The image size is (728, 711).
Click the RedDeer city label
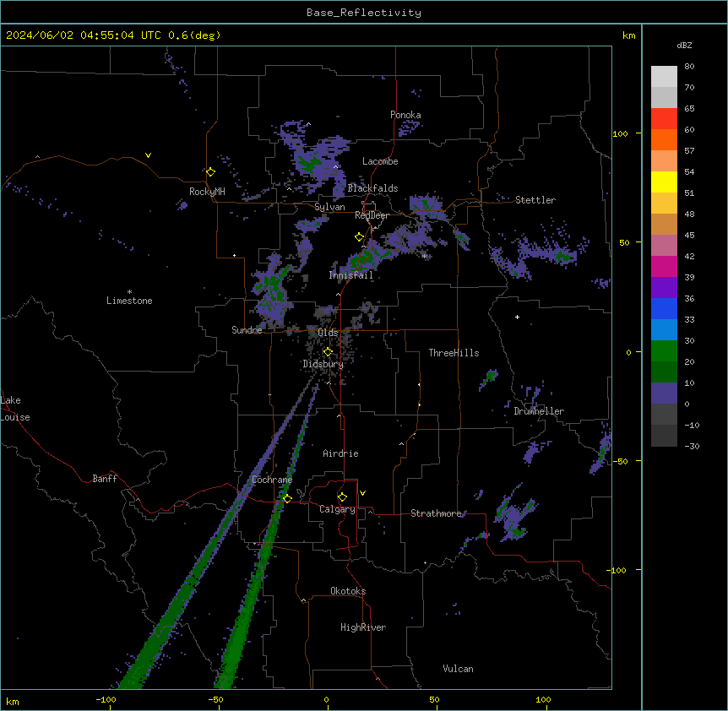click(x=372, y=215)
